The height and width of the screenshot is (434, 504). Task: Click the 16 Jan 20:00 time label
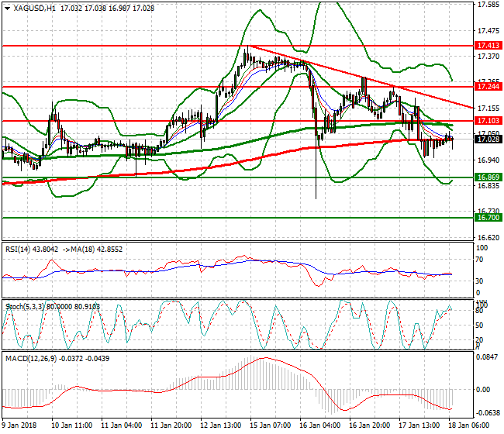click(370, 425)
